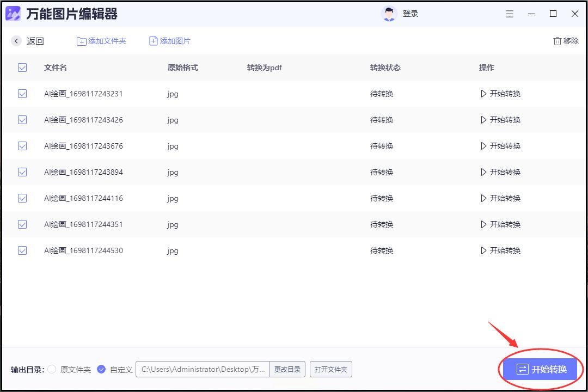
Task: Click the 登录 login link
Action: pyautogui.click(x=411, y=14)
